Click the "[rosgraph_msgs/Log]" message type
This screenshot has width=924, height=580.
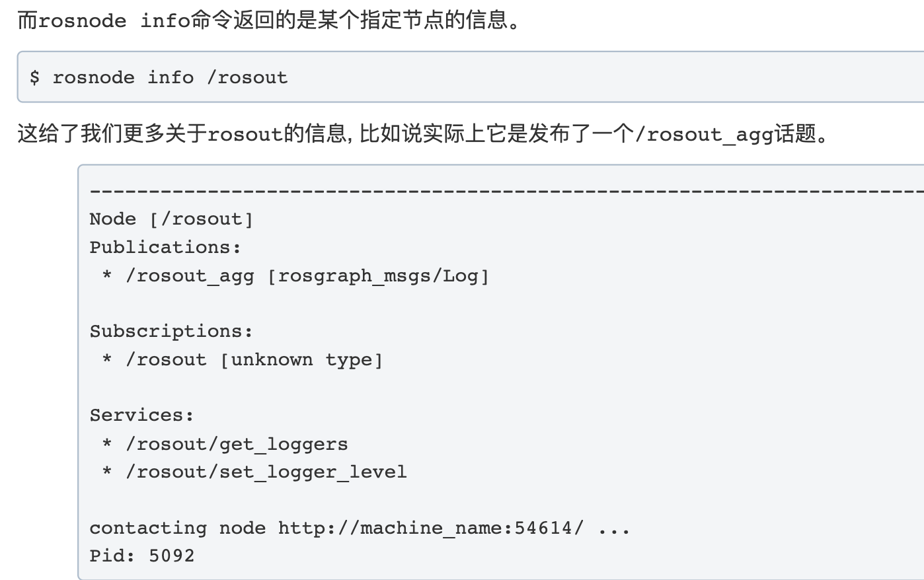378,276
